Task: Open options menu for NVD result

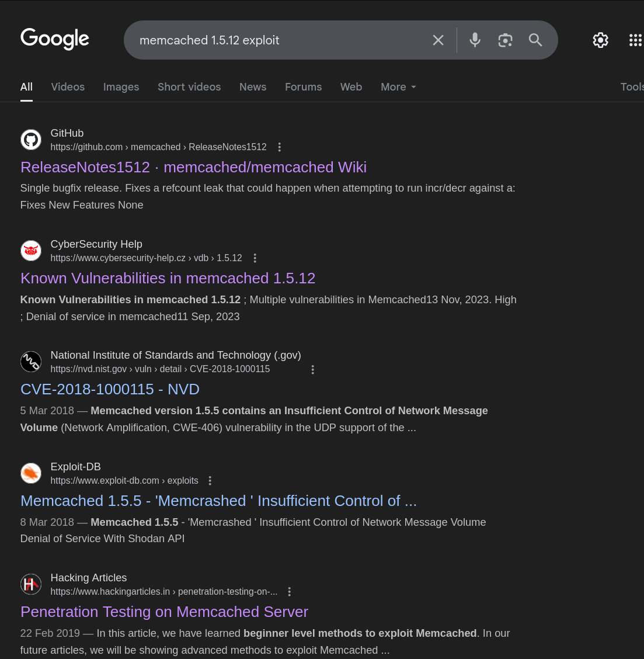Action: tap(313, 369)
